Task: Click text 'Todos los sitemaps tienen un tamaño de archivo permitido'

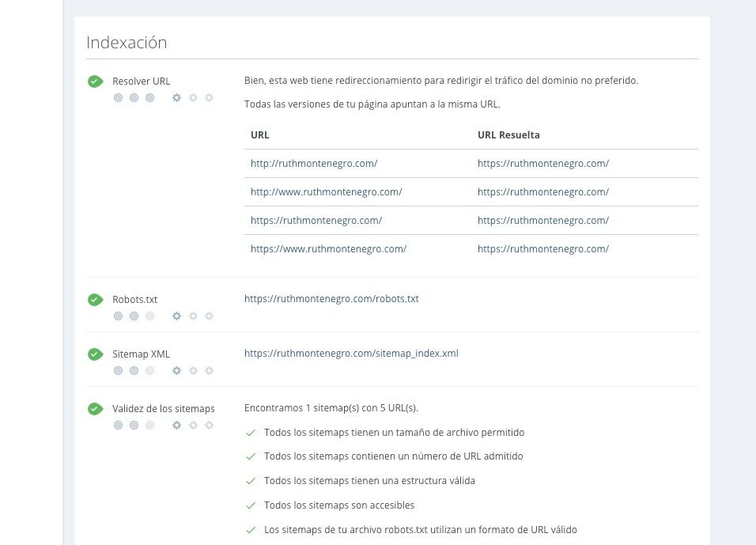Action: (x=395, y=433)
